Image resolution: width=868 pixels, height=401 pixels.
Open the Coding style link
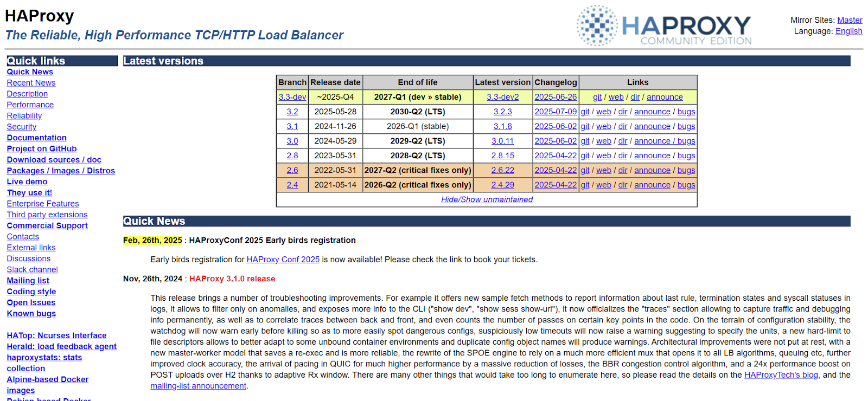[31, 292]
